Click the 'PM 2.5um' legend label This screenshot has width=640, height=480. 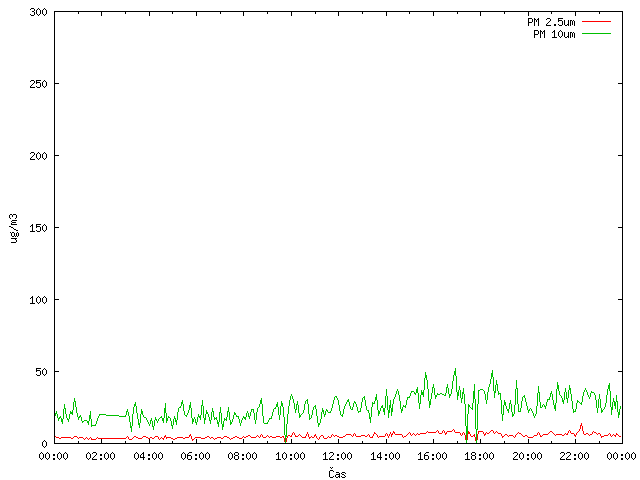coord(551,22)
